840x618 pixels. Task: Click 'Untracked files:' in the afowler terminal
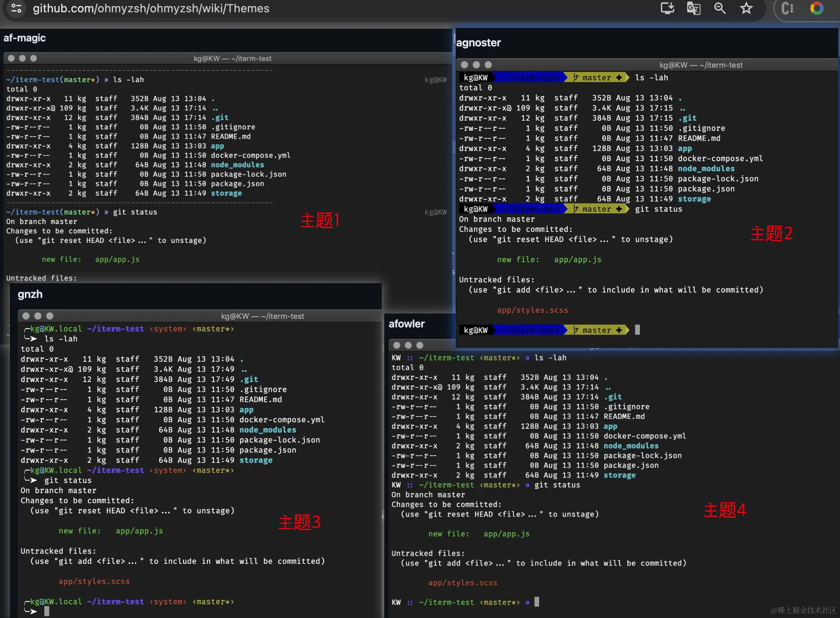click(428, 553)
